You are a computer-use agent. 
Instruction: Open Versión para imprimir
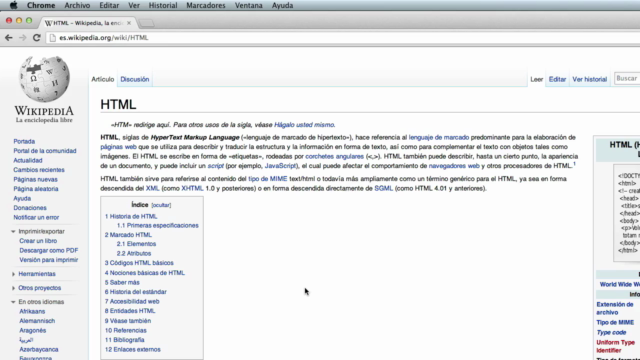pyautogui.click(x=49, y=260)
